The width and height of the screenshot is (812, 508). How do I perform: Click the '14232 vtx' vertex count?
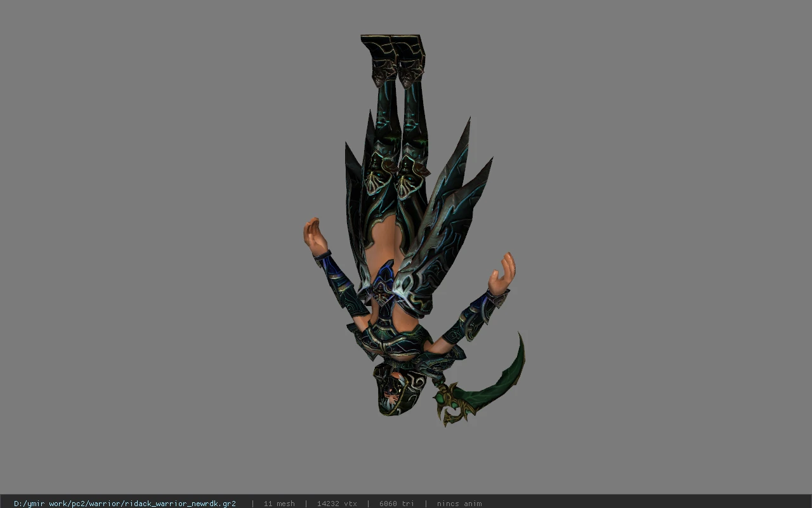click(x=337, y=504)
